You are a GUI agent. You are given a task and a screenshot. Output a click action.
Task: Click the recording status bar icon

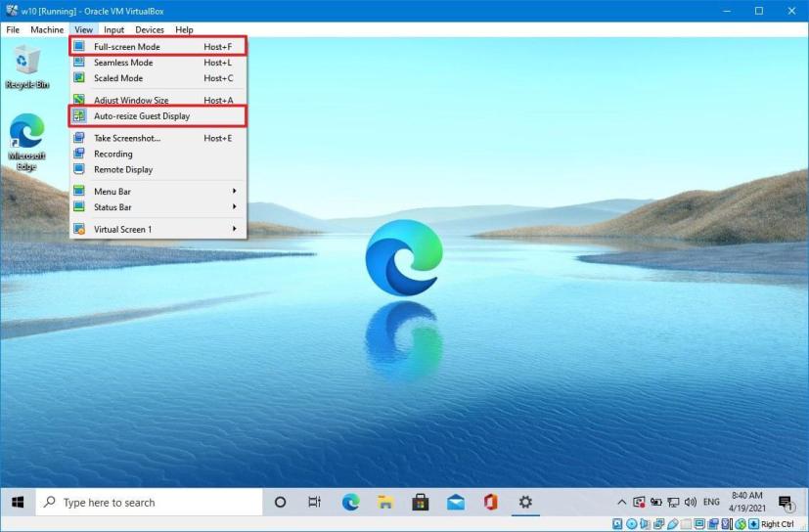713,524
